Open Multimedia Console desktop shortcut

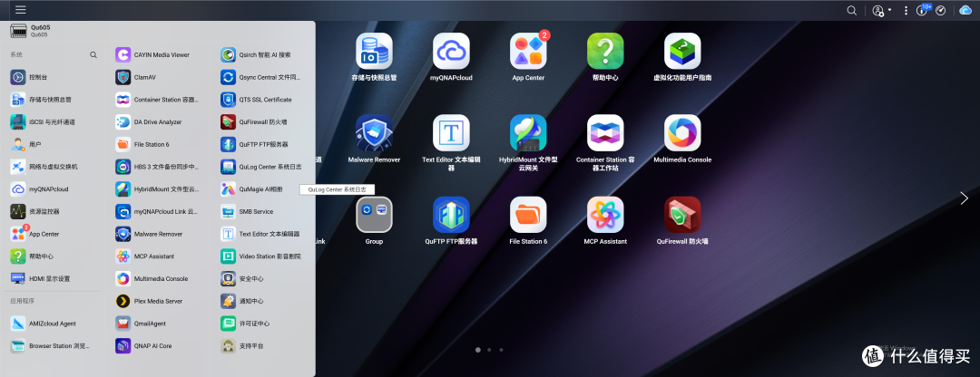point(682,133)
